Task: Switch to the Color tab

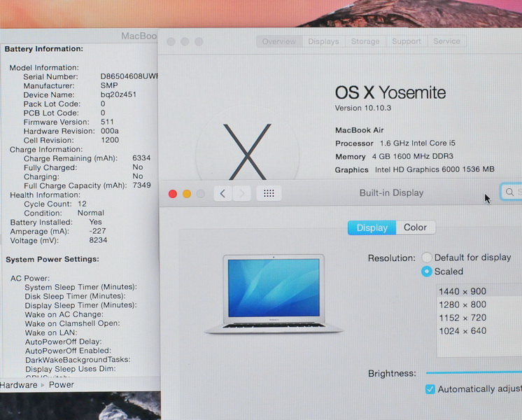Action: coord(415,227)
